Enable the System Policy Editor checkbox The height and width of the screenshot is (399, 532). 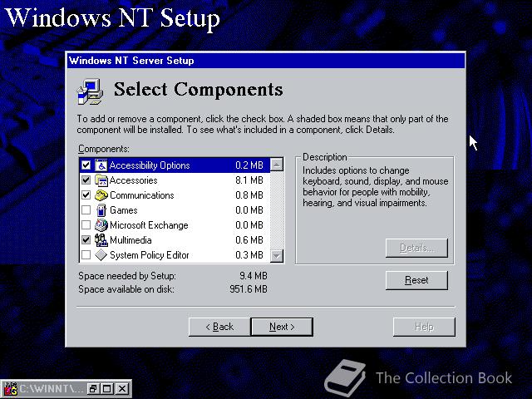point(86,255)
